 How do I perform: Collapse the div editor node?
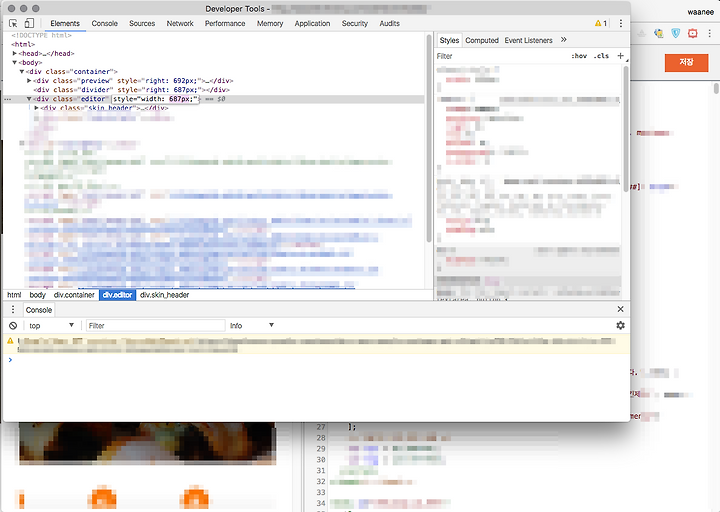coord(29,99)
